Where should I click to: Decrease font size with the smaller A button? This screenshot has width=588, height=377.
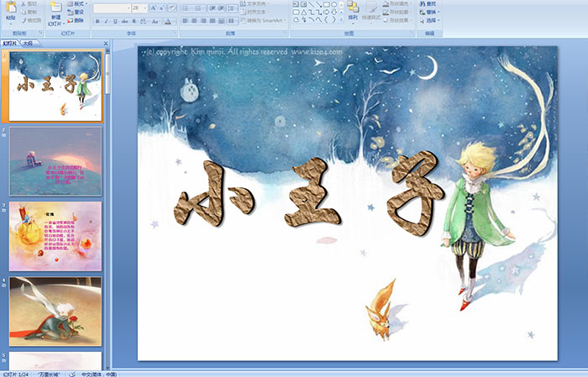click(x=161, y=8)
